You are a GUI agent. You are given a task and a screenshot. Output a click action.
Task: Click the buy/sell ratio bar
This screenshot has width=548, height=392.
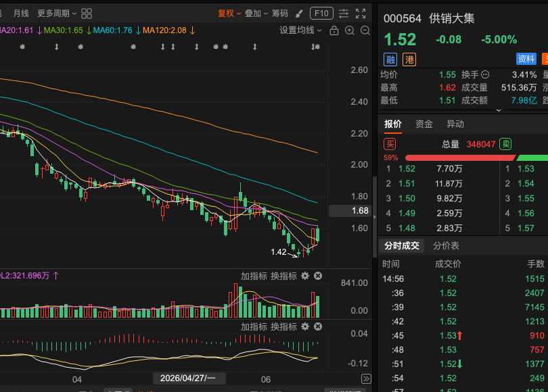(476, 157)
